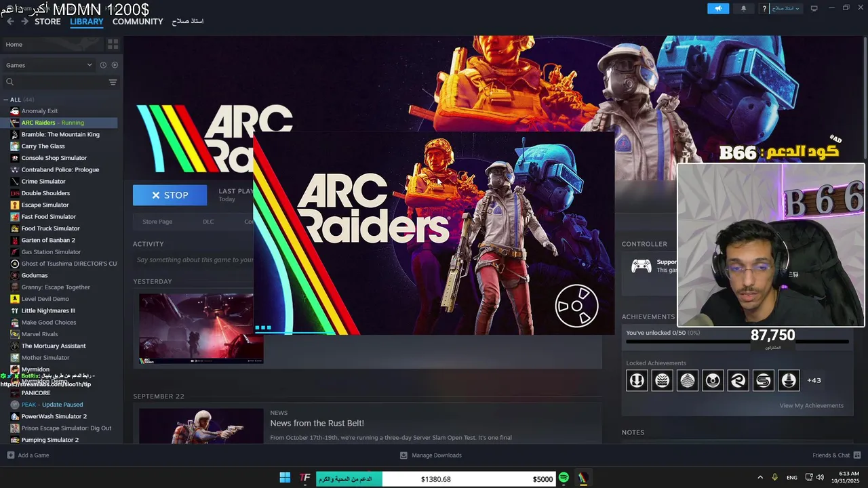
Task: Open News from the Rust Belt! article
Action: point(317,423)
